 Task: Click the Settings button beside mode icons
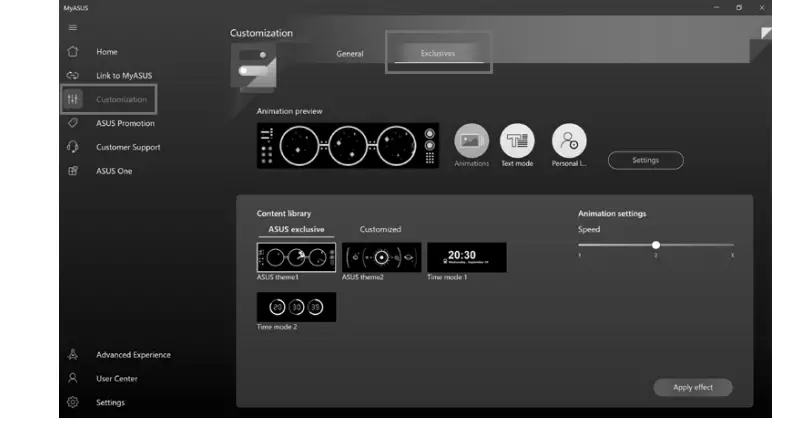[645, 160]
